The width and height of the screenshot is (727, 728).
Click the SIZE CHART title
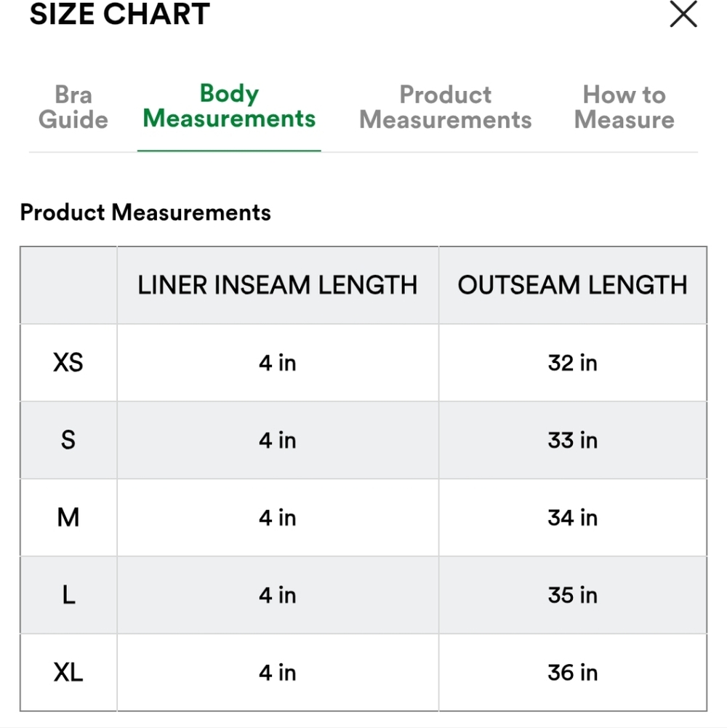[x=119, y=15]
